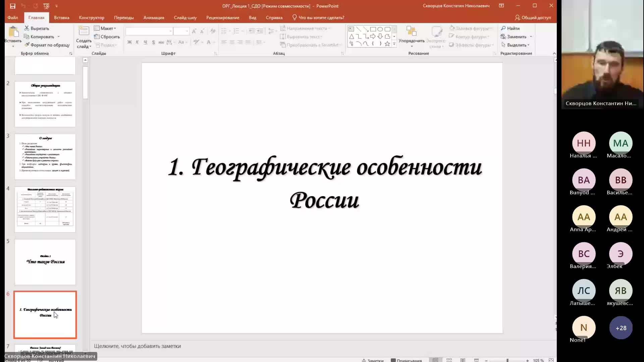The width and height of the screenshot is (644, 362).
Task: Click the Вставить (Paste) icon
Action: [x=13, y=33]
